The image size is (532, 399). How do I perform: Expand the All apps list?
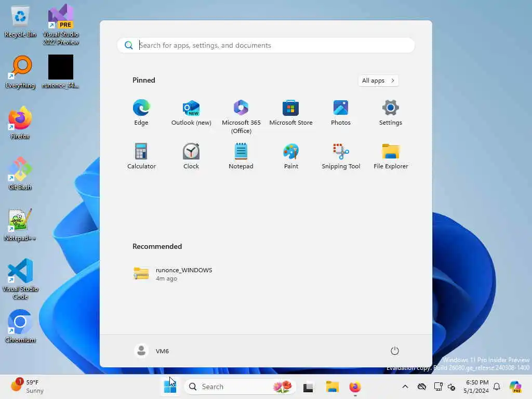[378, 81]
